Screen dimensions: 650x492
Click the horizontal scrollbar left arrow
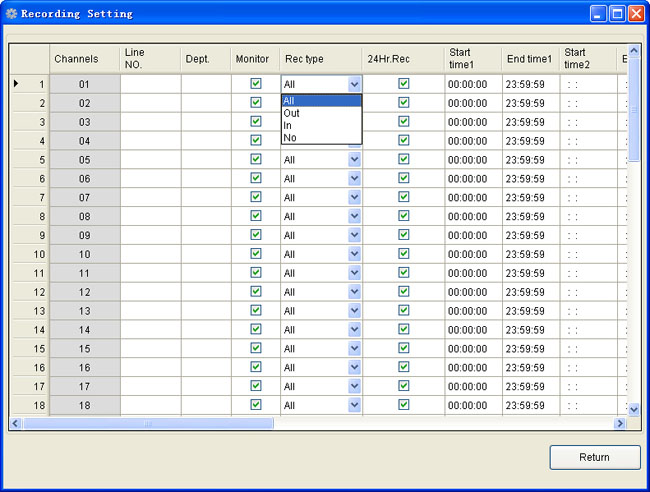point(16,424)
